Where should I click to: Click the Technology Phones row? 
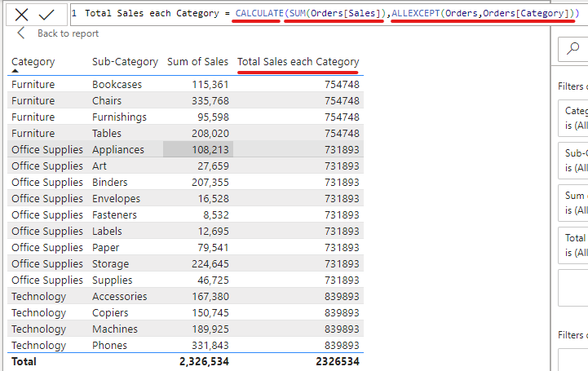(x=109, y=345)
